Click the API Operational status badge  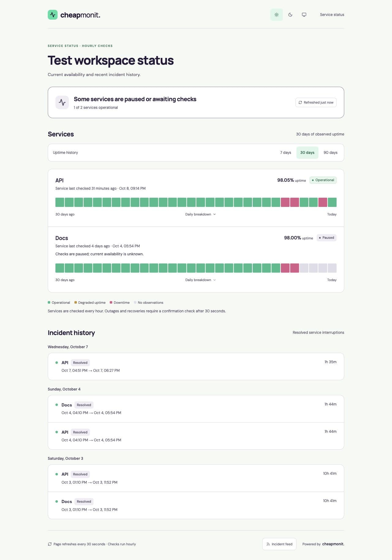323,180
